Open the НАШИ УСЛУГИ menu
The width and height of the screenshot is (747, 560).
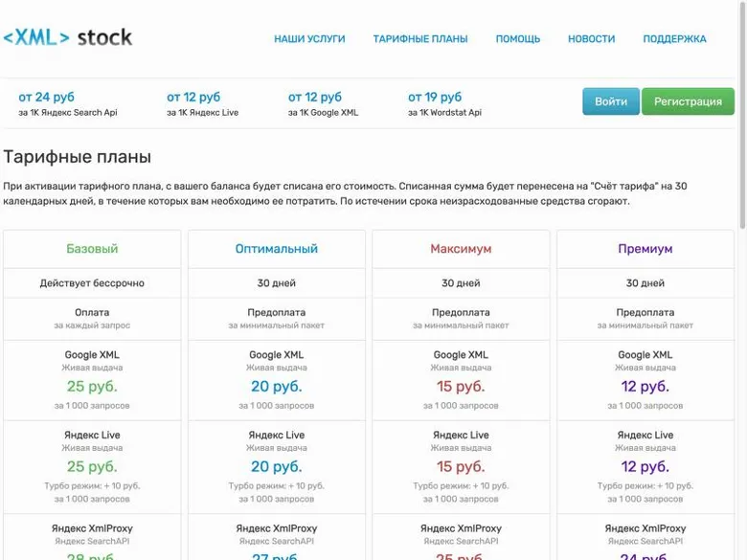[x=309, y=39]
